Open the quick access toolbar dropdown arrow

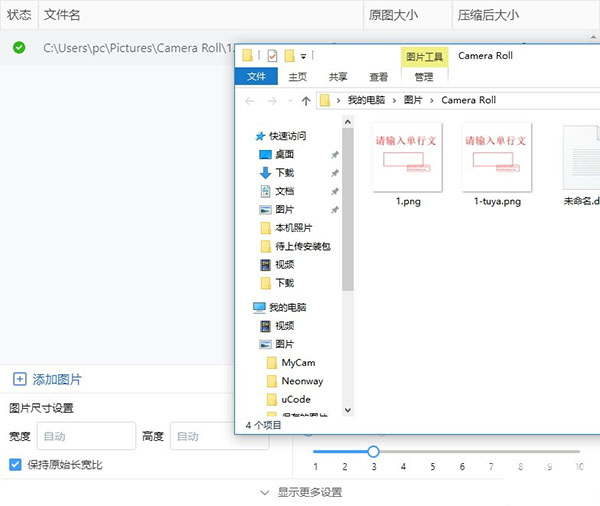304,57
